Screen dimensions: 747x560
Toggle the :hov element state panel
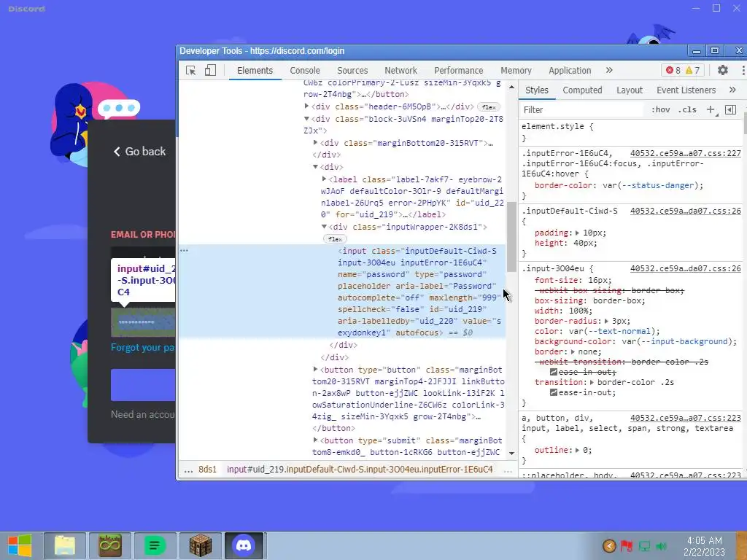tap(660, 109)
